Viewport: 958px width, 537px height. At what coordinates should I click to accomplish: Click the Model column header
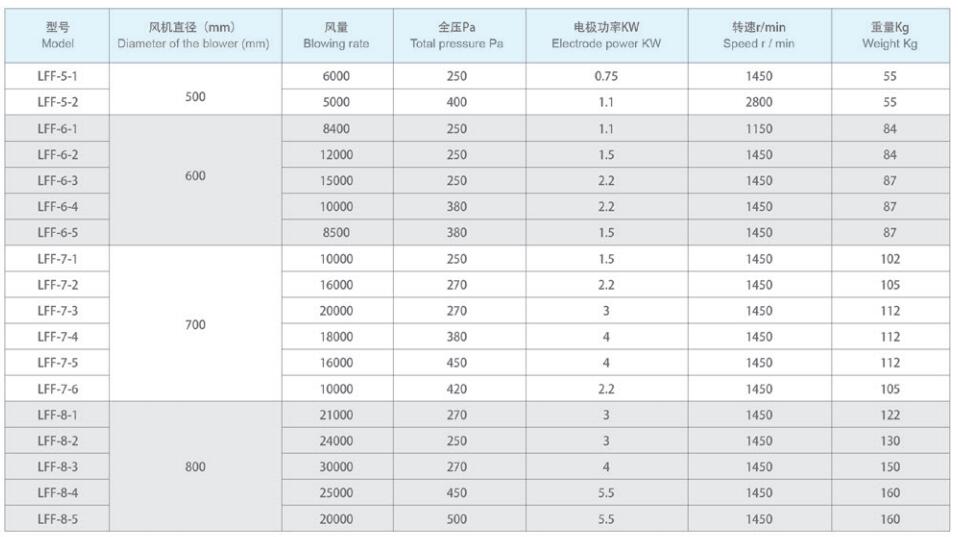click(x=57, y=37)
